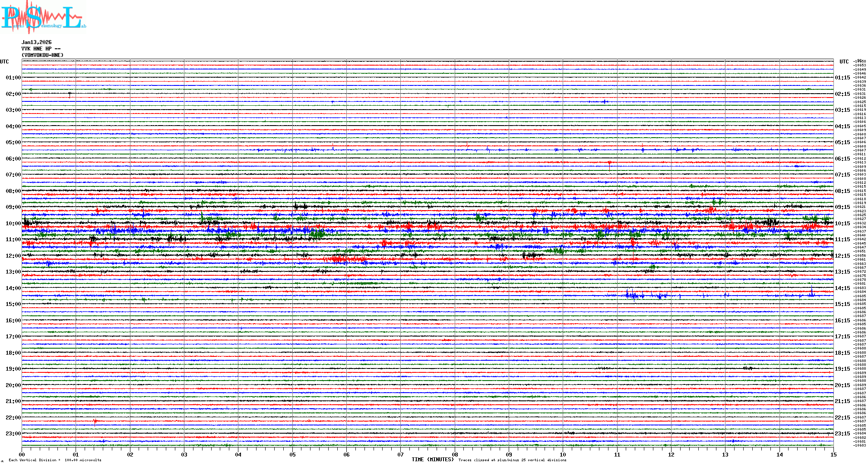Click the PSL Seismology Lab logo

pos(43,17)
